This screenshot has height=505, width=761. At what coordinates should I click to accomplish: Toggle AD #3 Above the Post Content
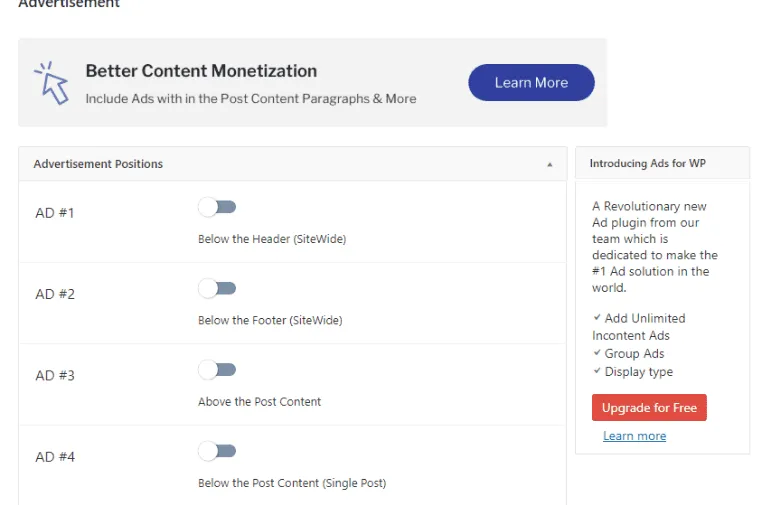tap(217, 370)
